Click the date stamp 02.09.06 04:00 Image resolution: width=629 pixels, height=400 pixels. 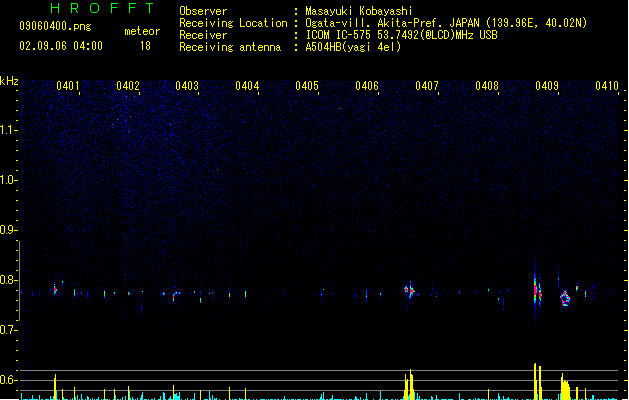pyautogui.click(x=61, y=46)
